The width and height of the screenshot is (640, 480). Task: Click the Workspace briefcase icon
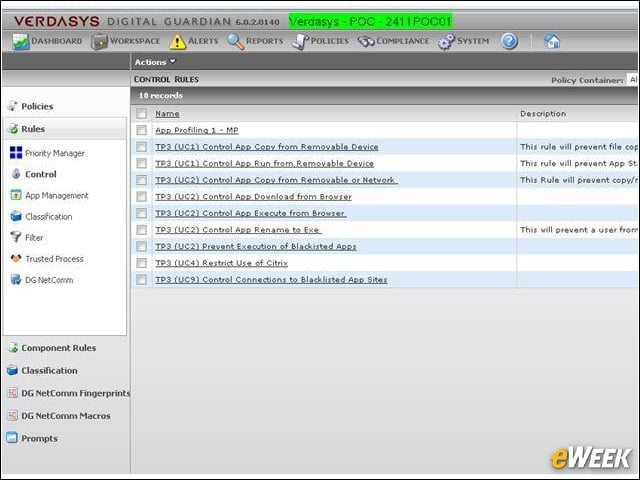tap(99, 42)
